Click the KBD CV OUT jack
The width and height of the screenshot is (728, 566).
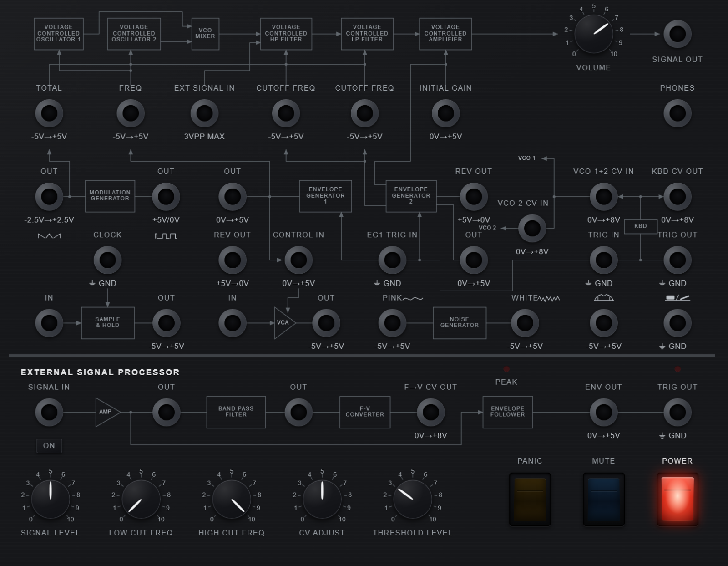[677, 197]
